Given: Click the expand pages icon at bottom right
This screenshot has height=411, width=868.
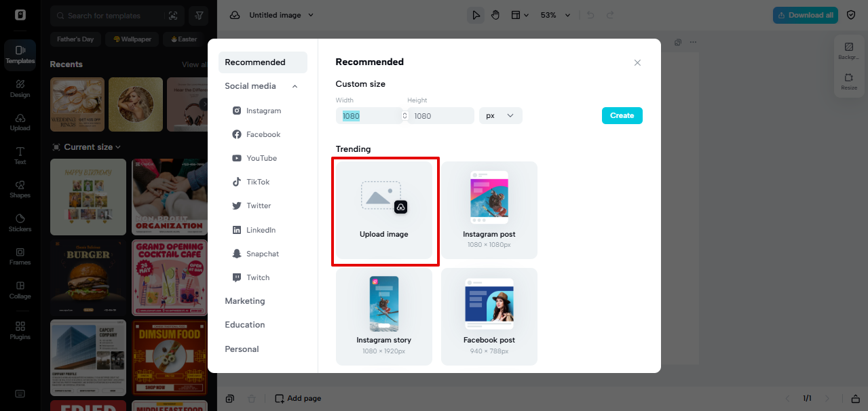Looking at the screenshot, I should pos(856,398).
